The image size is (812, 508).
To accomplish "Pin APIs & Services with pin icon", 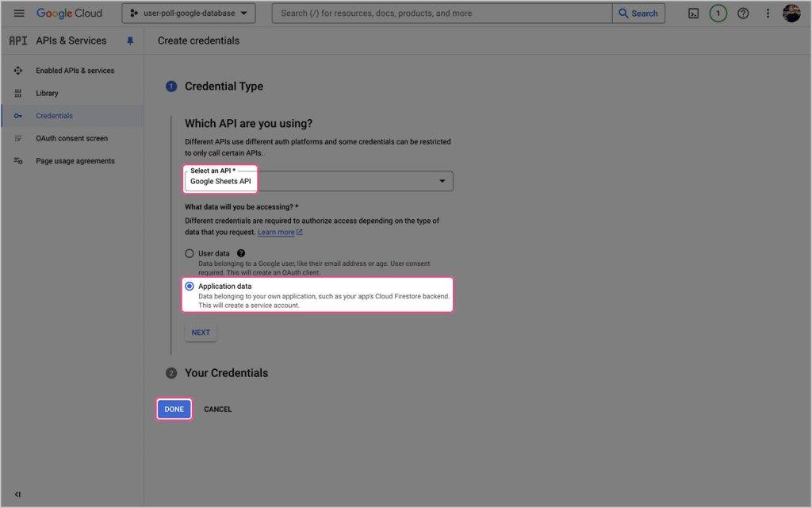I will tap(130, 40).
